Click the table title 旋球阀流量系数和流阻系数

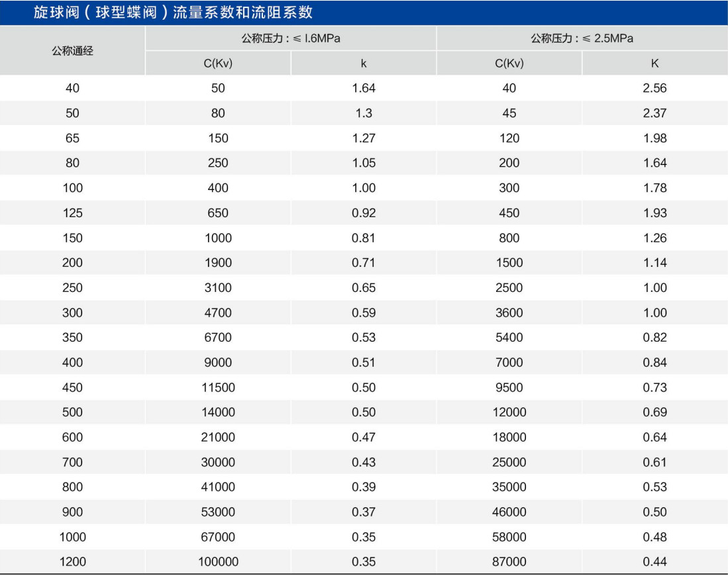point(174,13)
